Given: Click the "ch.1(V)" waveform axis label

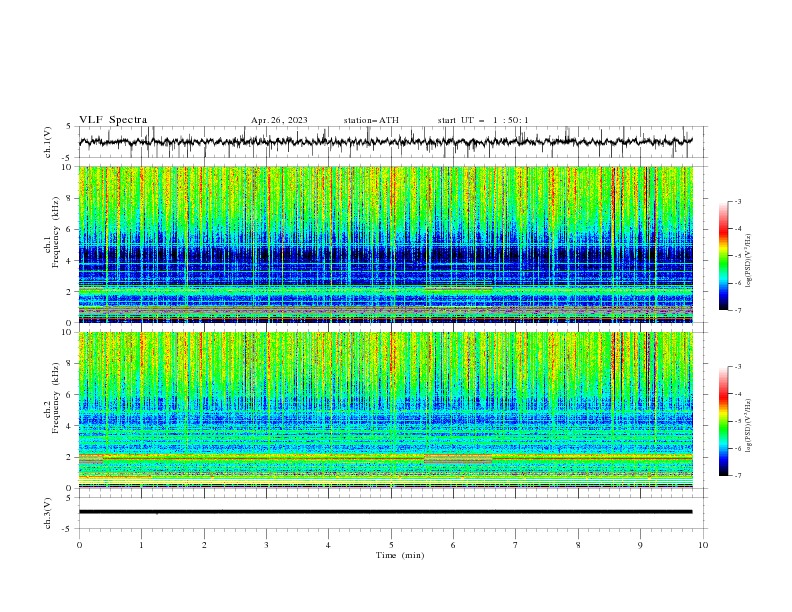Looking at the screenshot, I should 48,142.
